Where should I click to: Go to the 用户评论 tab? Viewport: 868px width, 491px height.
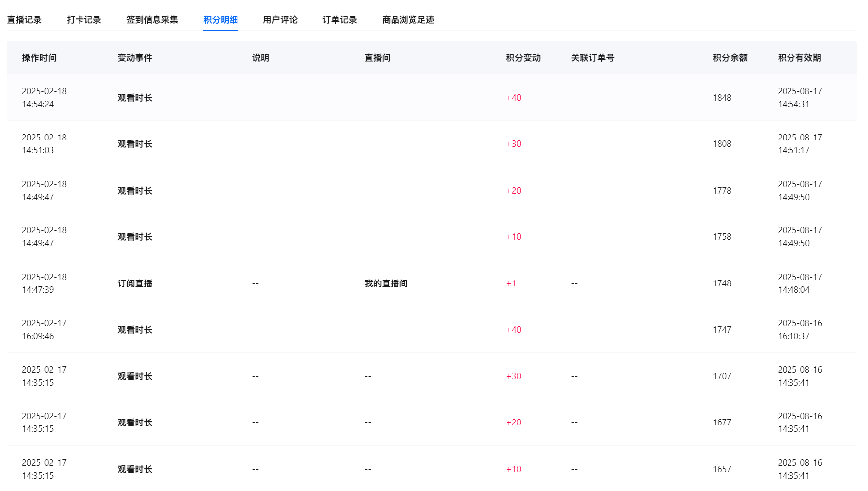(280, 20)
